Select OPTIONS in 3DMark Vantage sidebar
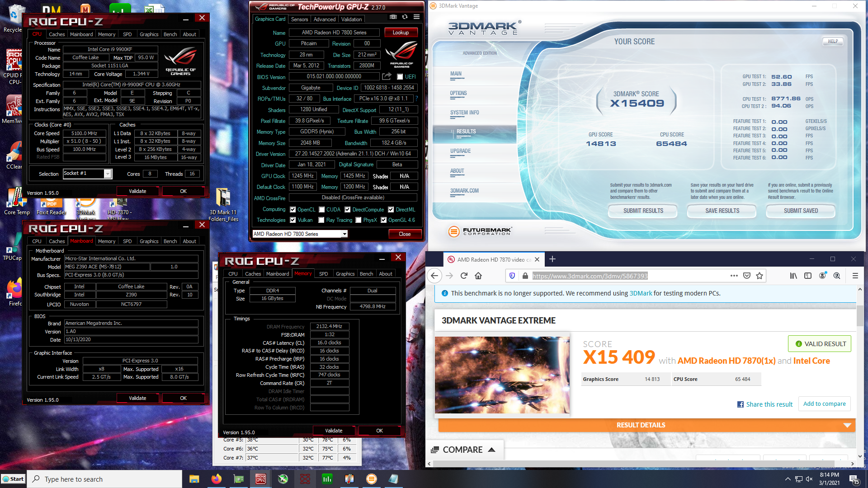The width and height of the screenshot is (868, 488). click(x=458, y=94)
